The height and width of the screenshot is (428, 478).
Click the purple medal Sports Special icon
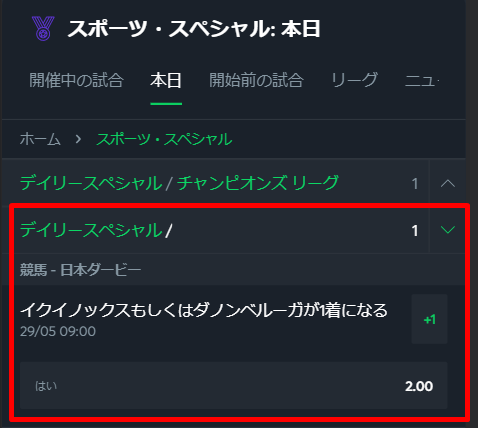[43, 29]
